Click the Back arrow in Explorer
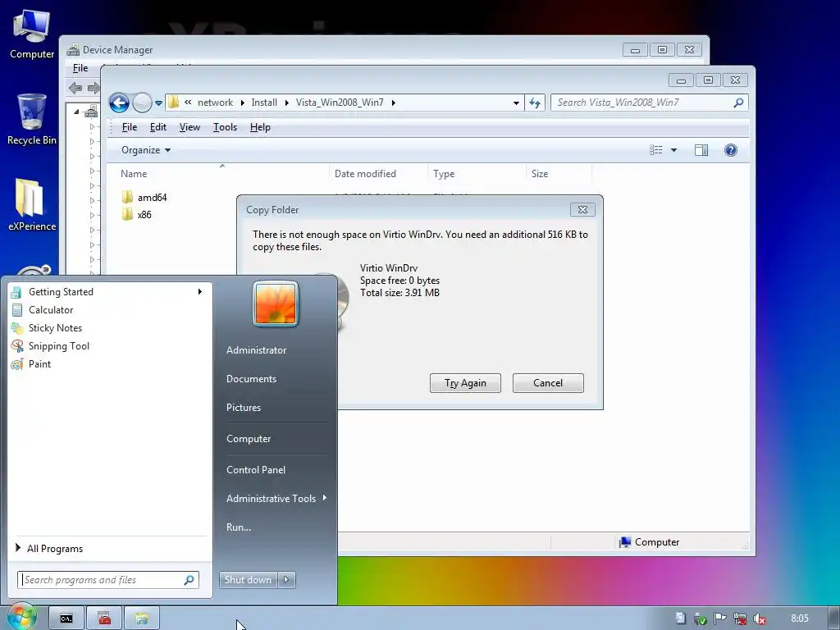The height and width of the screenshot is (630, 840). point(119,103)
